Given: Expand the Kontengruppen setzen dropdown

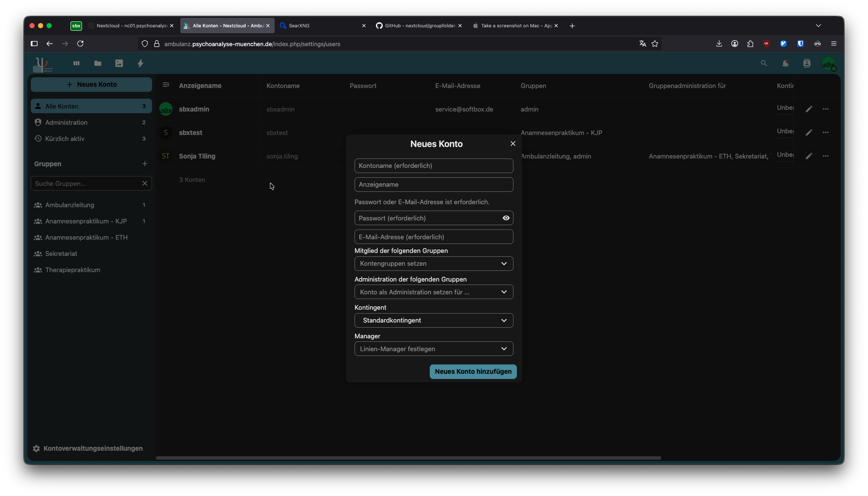Looking at the screenshot, I should tap(434, 264).
